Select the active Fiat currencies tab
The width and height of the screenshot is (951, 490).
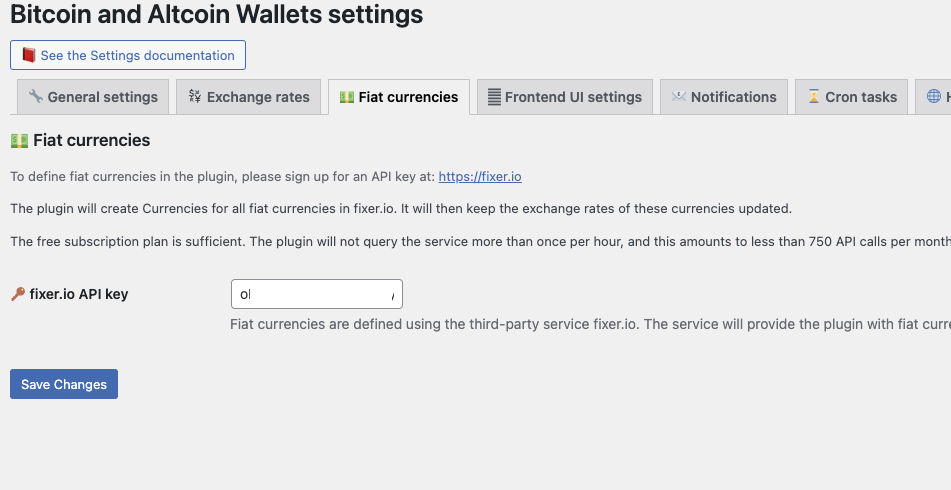tap(399, 97)
